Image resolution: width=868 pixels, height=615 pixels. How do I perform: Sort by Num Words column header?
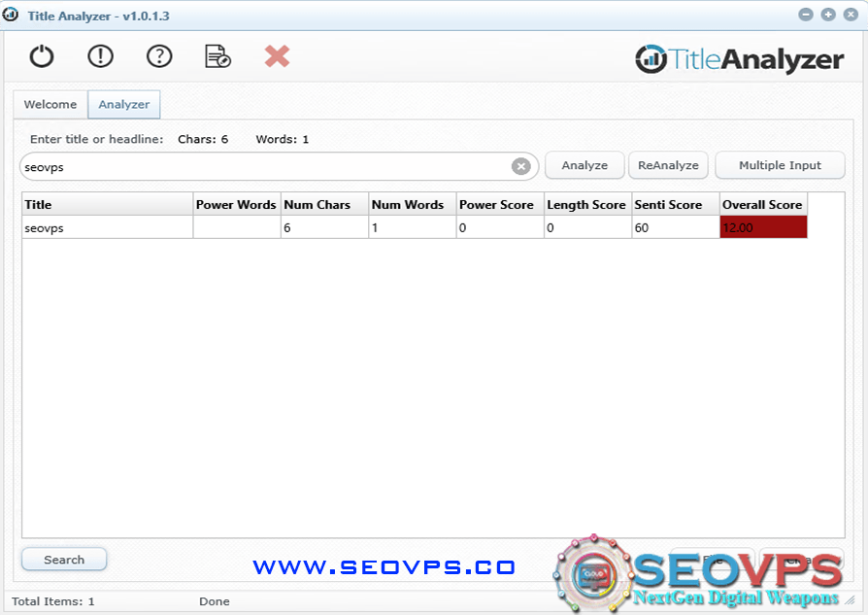click(x=413, y=204)
